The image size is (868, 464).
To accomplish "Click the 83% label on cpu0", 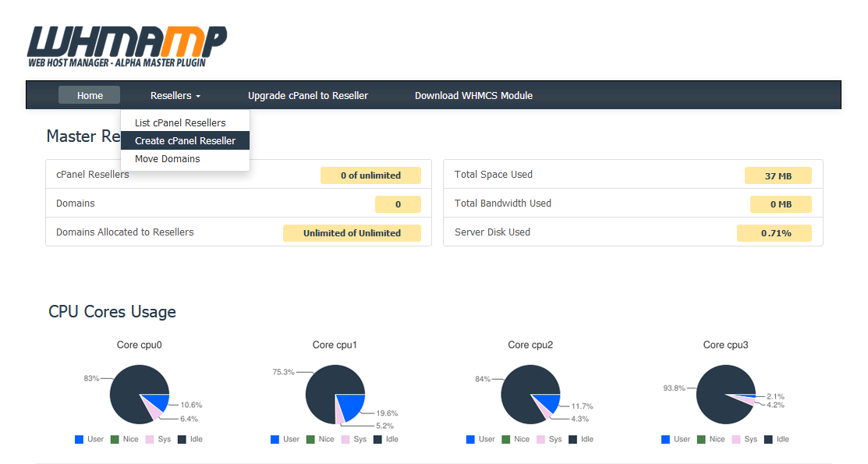I will click(91, 378).
